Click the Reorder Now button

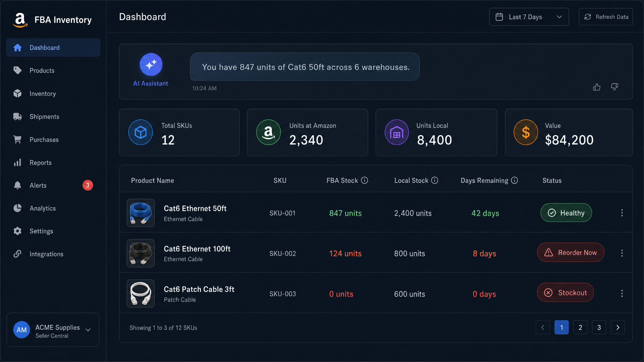pos(570,252)
